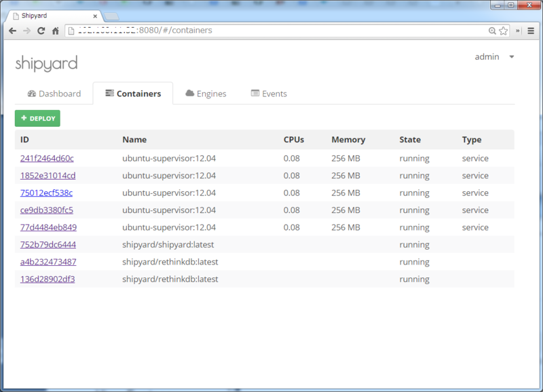Open container a4b232473487
This screenshot has width=543, height=392.
[48, 262]
